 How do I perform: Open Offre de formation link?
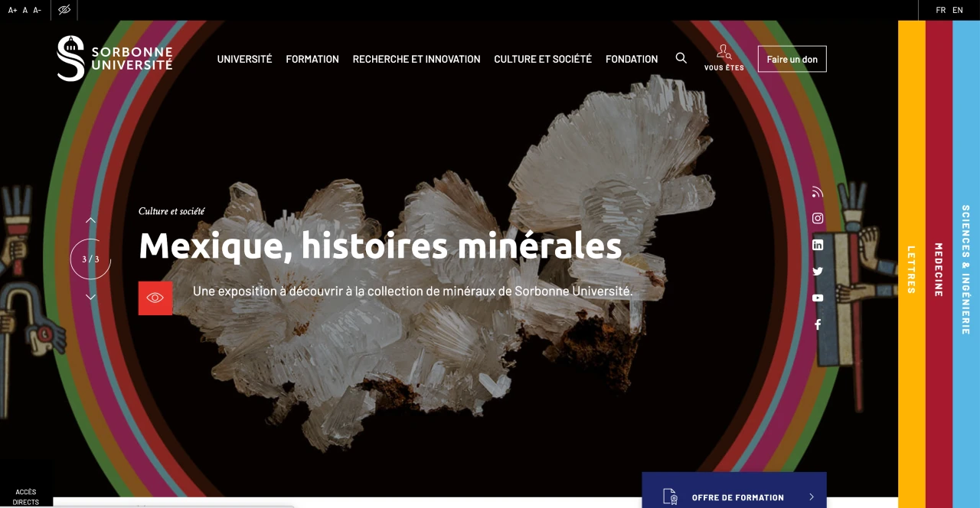[734, 490]
